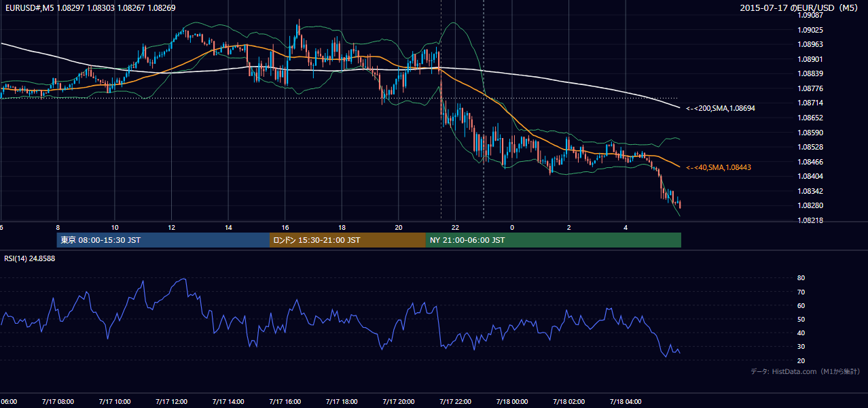Screen dimensions: 868x408
Task: Click price level 1.09087 on the axis
Action: [x=811, y=15]
